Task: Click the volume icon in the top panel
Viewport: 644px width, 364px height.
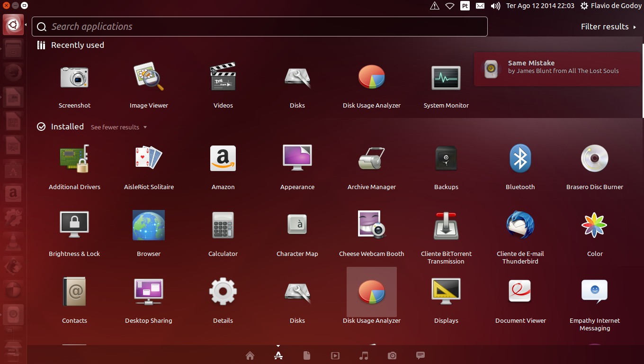Action: [494, 6]
